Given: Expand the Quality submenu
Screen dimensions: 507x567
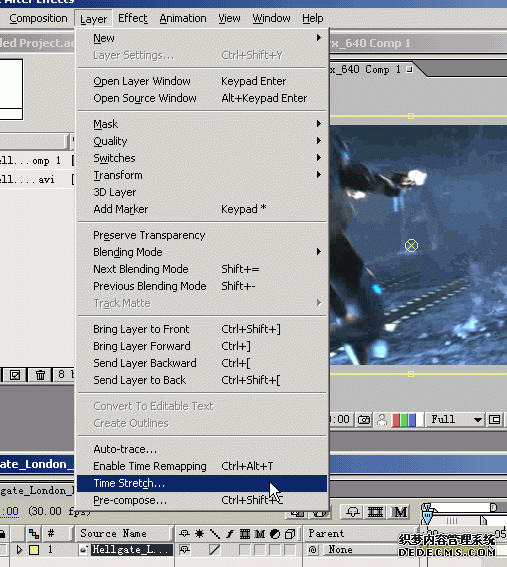Looking at the screenshot, I should click(x=202, y=141).
